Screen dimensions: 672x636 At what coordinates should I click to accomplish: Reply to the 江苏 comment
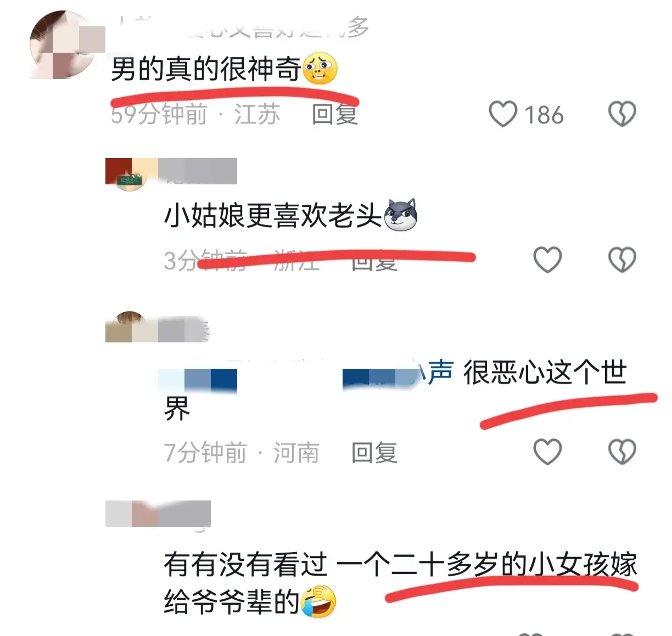point(335,115)
